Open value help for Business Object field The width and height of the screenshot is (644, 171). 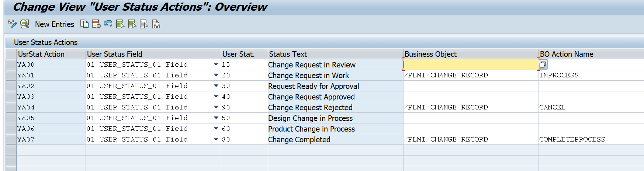(x=543, y=65)
